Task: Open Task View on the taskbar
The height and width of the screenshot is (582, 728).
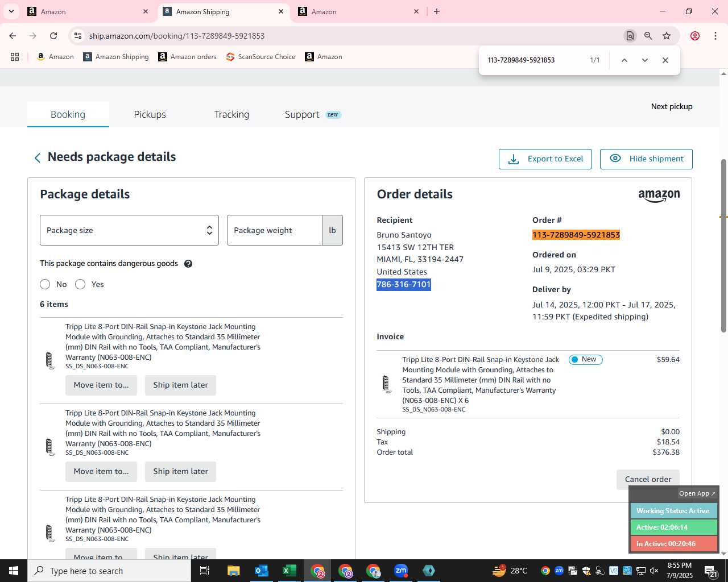Action: (205, 571)
